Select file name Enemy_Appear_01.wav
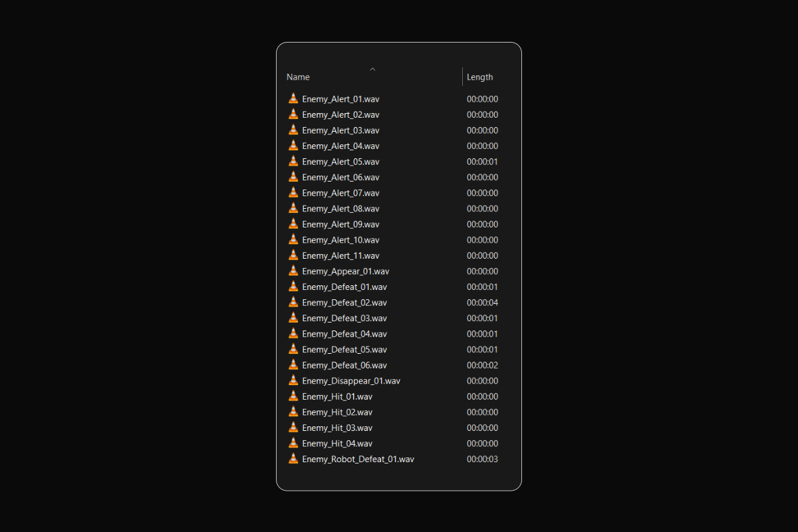Viewport: 798px width, 532px height. pos(346,271)
